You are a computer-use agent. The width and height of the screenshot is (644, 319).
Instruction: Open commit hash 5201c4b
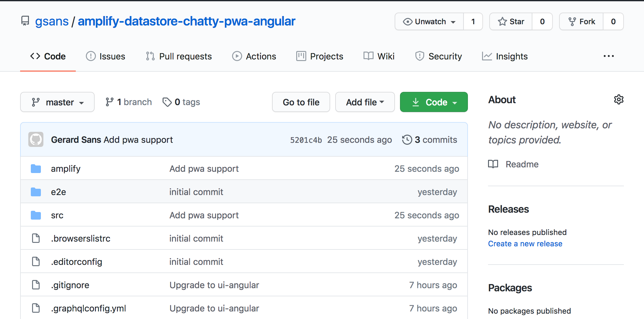[306, 140]
